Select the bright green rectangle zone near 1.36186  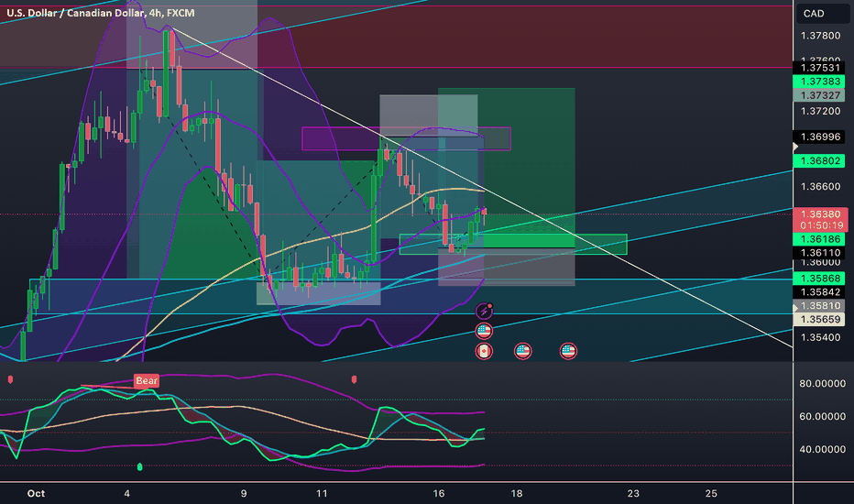click(513, 244)
